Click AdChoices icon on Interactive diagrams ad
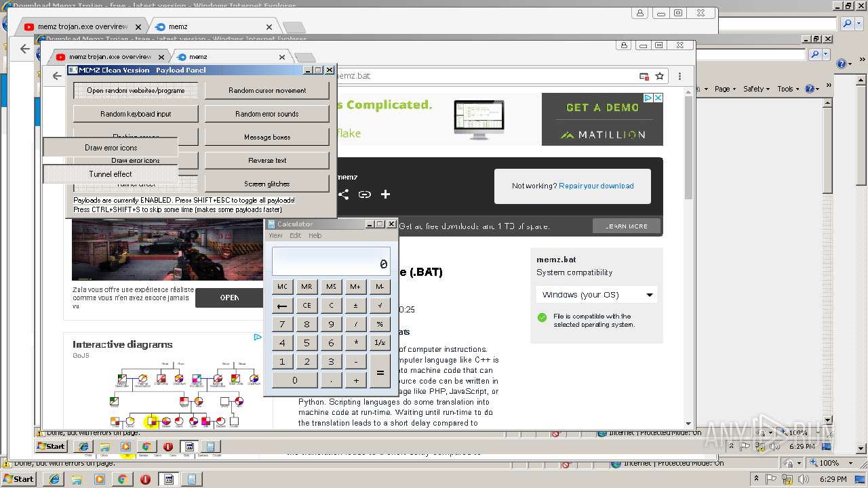 click(x=258, y=337)
